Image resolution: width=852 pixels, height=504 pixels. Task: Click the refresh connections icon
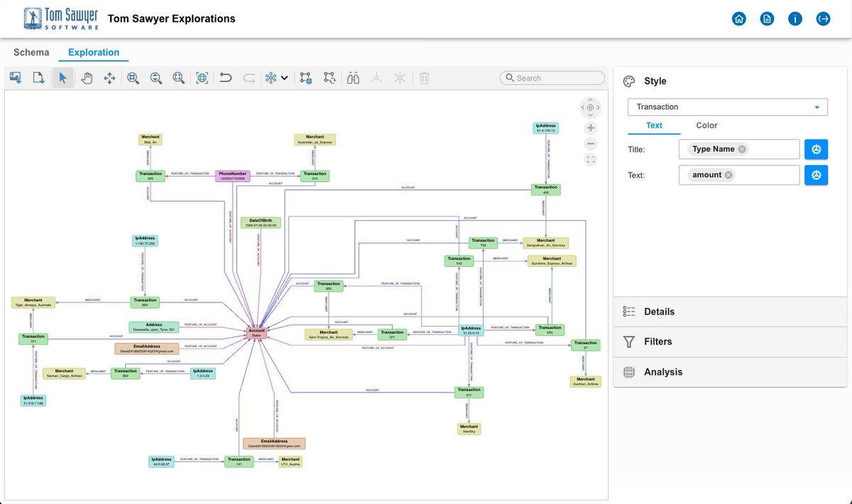tap(329, 78)
